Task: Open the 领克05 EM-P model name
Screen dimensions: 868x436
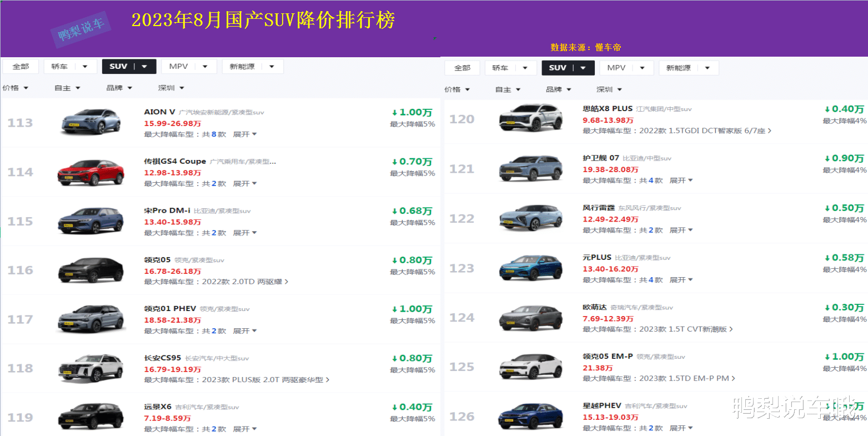Action: (x=608, y=357)
